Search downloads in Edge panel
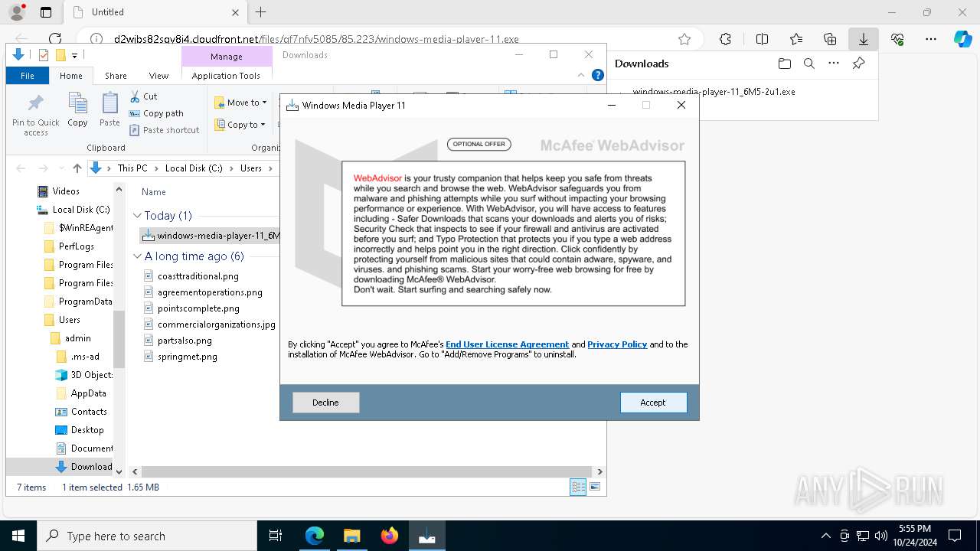980x551 pixels. 808,64
